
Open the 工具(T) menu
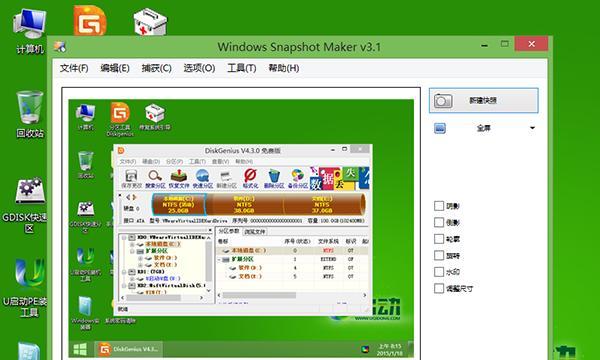(x=241, y=68)
